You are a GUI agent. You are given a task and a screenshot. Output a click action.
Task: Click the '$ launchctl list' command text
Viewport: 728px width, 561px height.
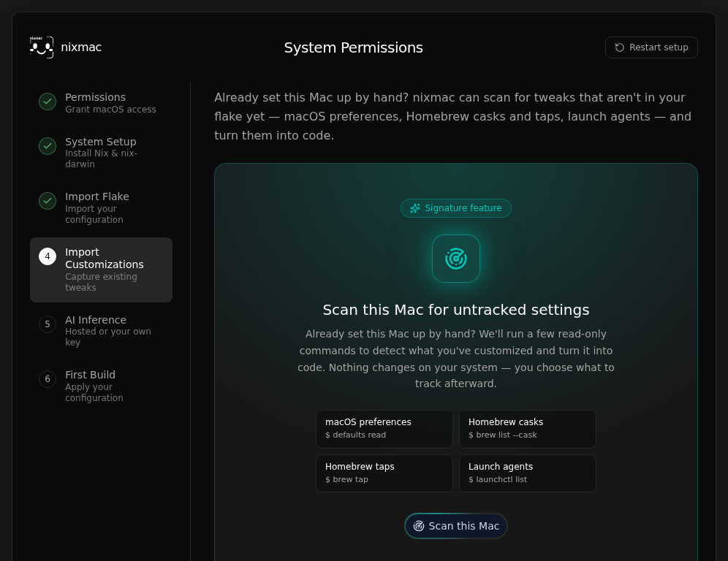498,479
